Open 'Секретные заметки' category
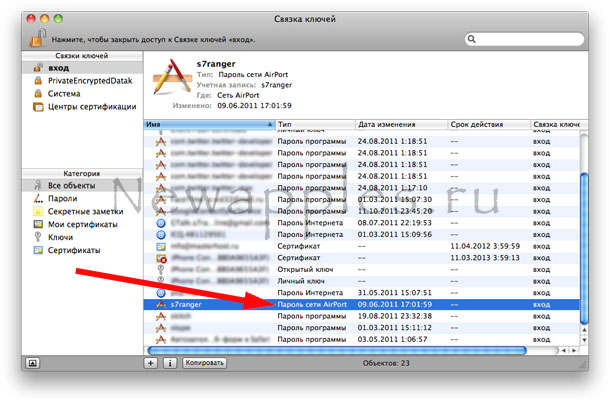610x402 pixels. click(85, 212)
